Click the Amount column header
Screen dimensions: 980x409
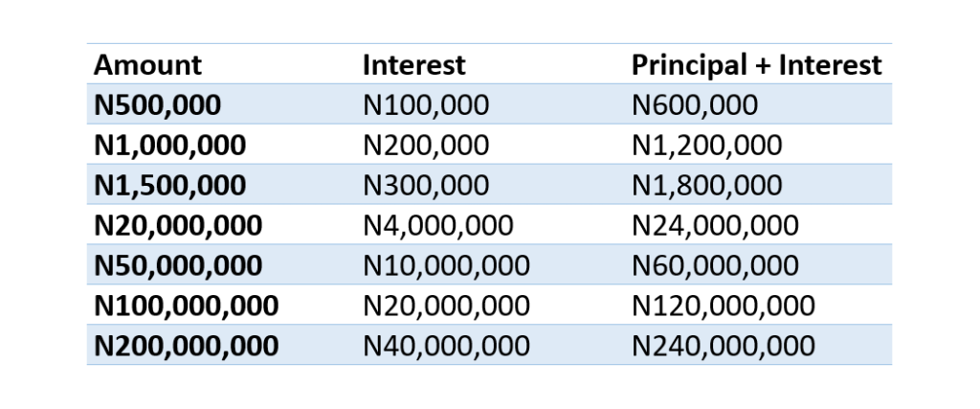tap(148, 65)
